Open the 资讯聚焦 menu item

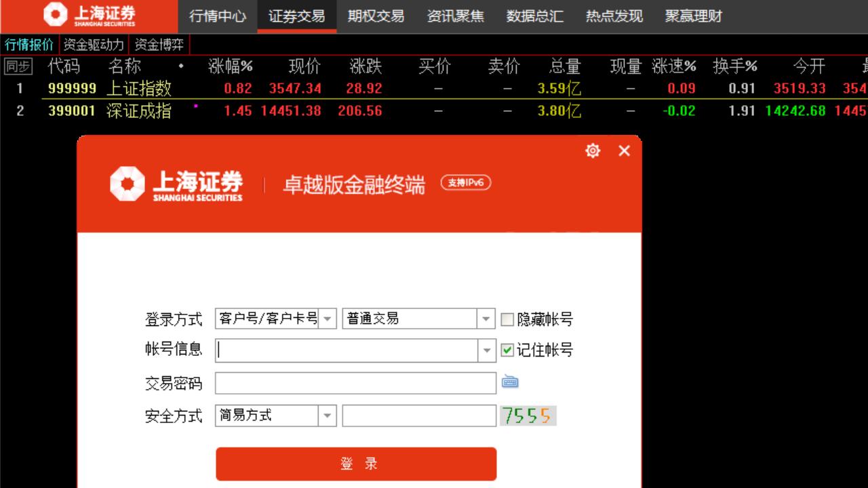455,16
